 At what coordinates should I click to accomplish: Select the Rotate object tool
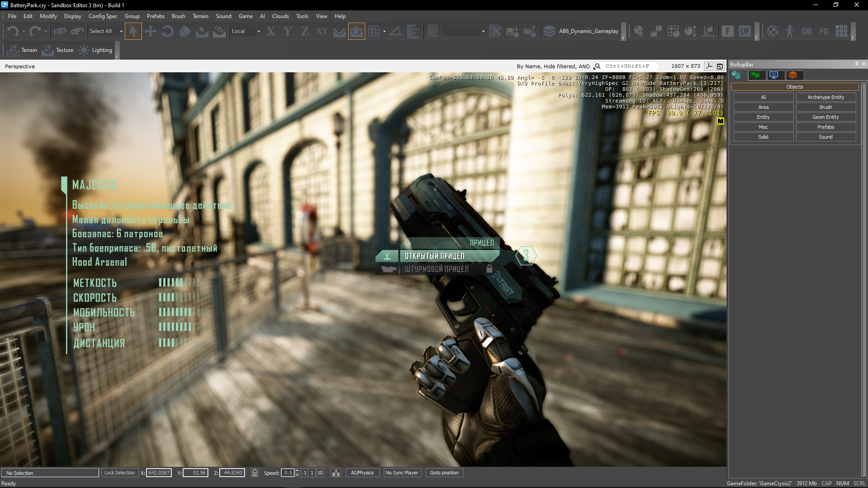point(167,31)
